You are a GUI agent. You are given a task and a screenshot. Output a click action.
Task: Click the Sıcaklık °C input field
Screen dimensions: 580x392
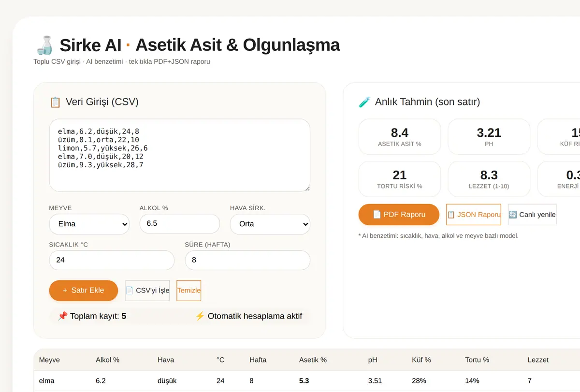[x=112, y=260]
